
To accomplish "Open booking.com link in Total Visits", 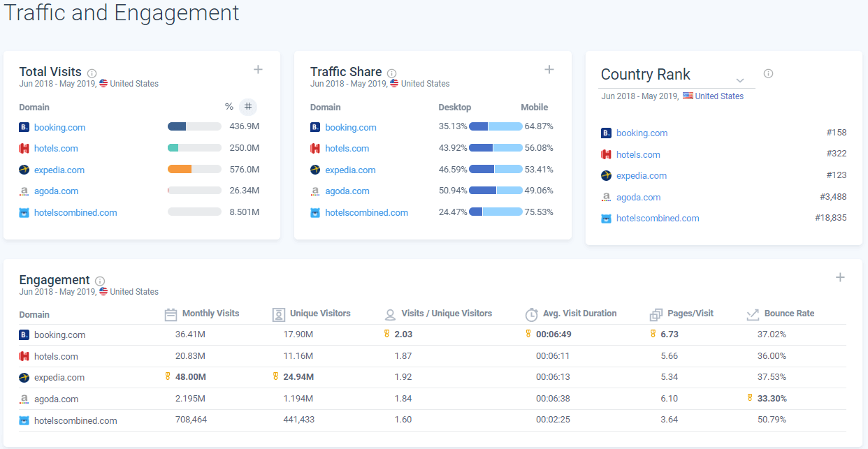I will [x=59, y=127].
